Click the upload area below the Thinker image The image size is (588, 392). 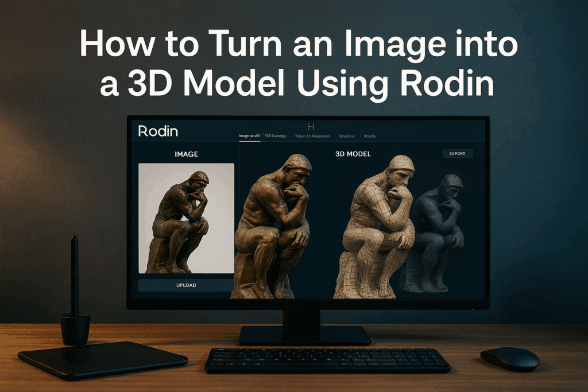[x=185, y=285]
